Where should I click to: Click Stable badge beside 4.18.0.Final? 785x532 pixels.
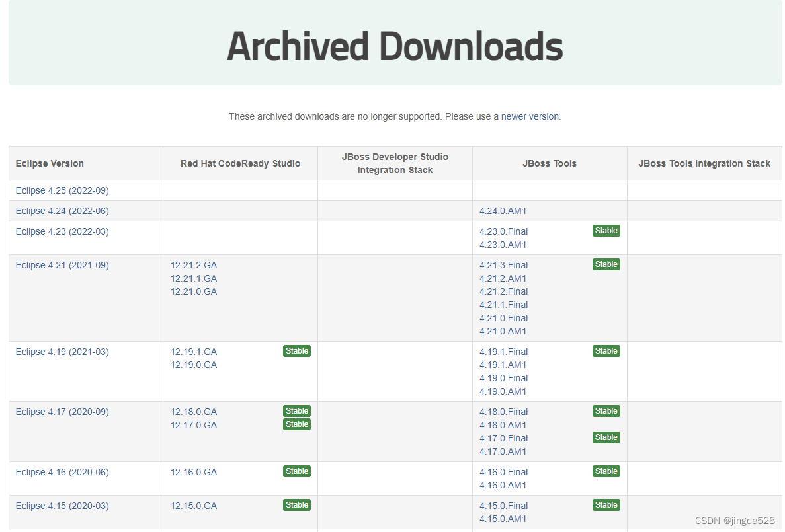606,411
